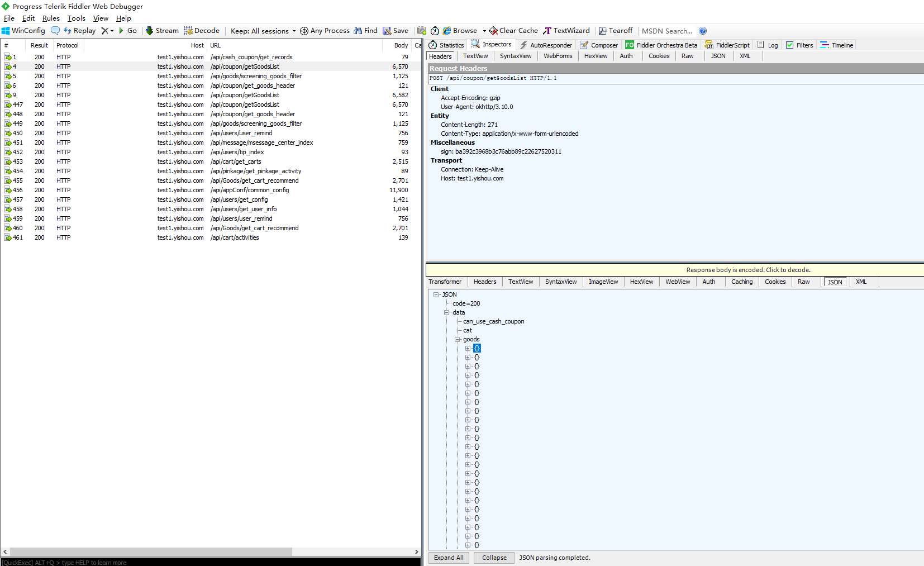Replay the selected session

point(79,31)
